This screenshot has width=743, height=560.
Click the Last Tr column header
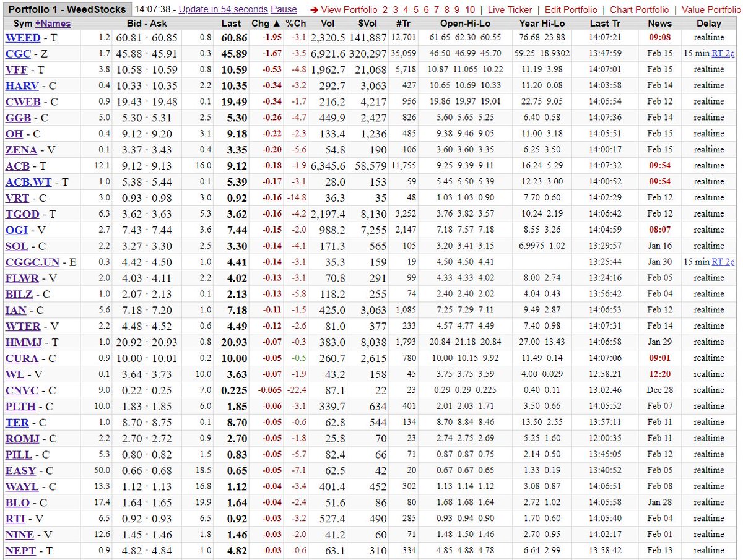click(604, 24)
